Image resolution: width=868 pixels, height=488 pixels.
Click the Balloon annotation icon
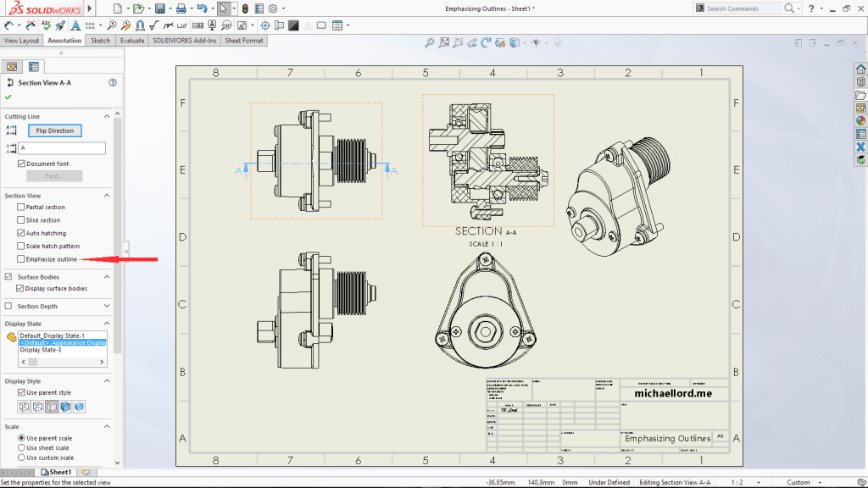tap(112, 25)
